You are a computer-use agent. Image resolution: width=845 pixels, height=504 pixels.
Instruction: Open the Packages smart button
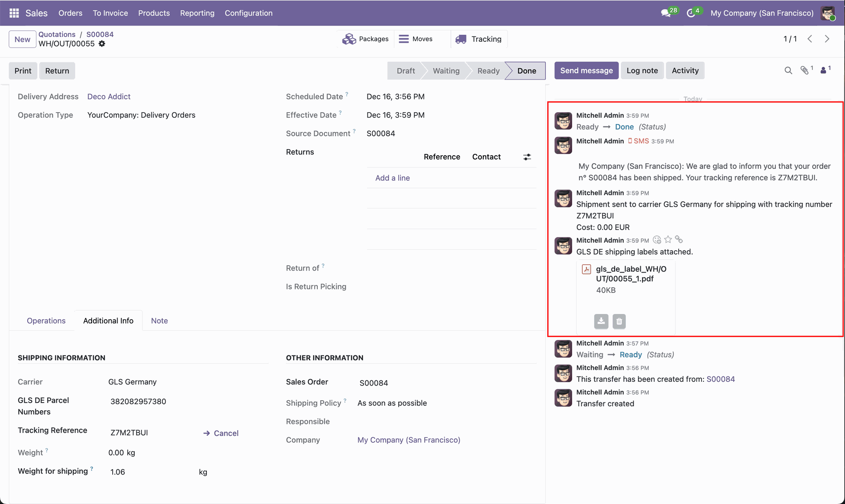click(x=366, y=39)
